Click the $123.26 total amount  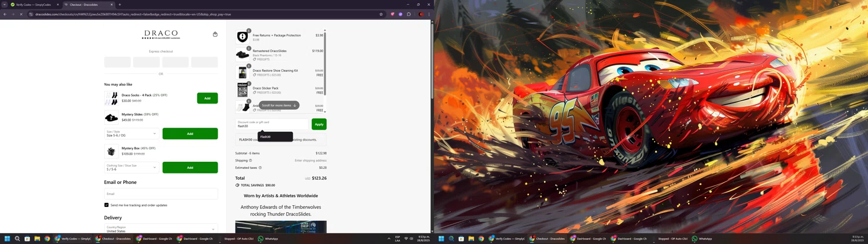coord(319,178)
